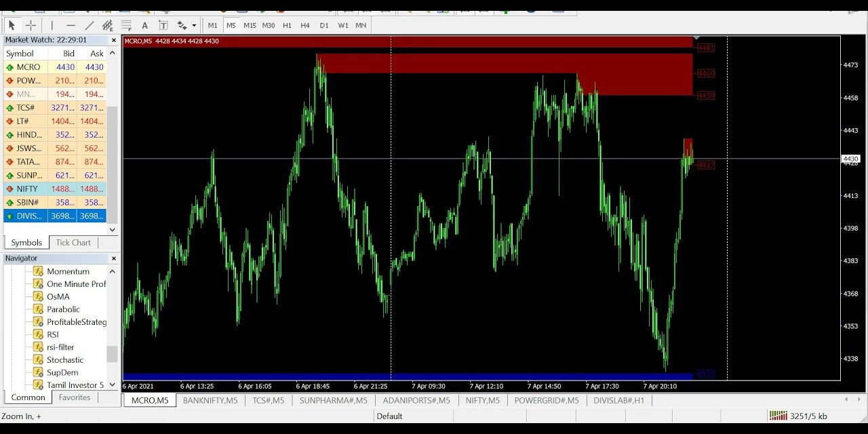
Task: Click the Text 'A' tool
Action: click(x=144, y=26)
